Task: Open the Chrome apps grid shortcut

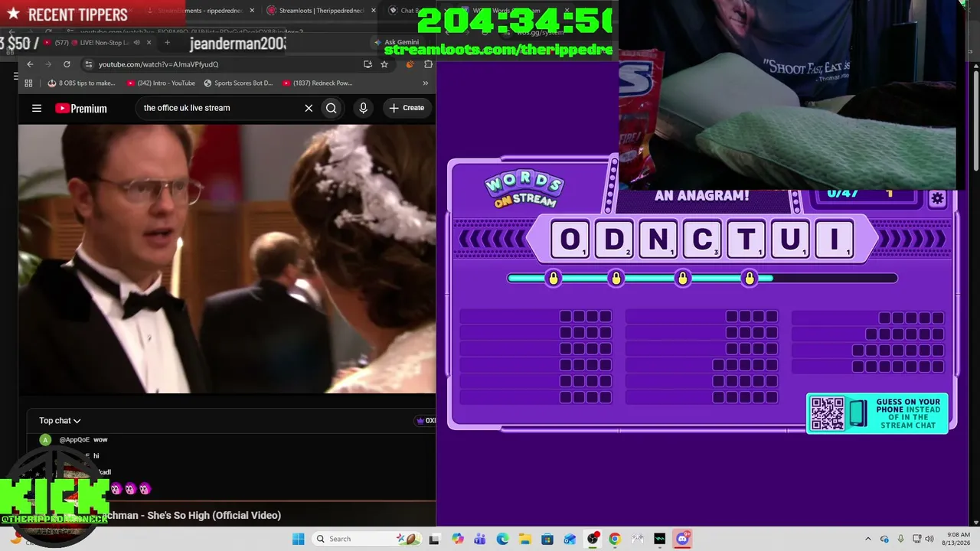Action: pyautogui.click(x=28, y=83)
